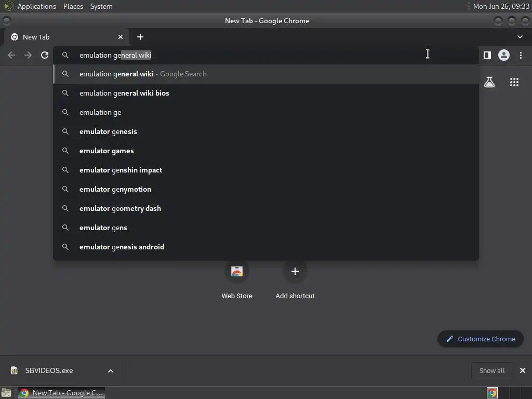Choose suggestion 'emulator gens'
Screen dimensions: 532x399
[266, 228]
